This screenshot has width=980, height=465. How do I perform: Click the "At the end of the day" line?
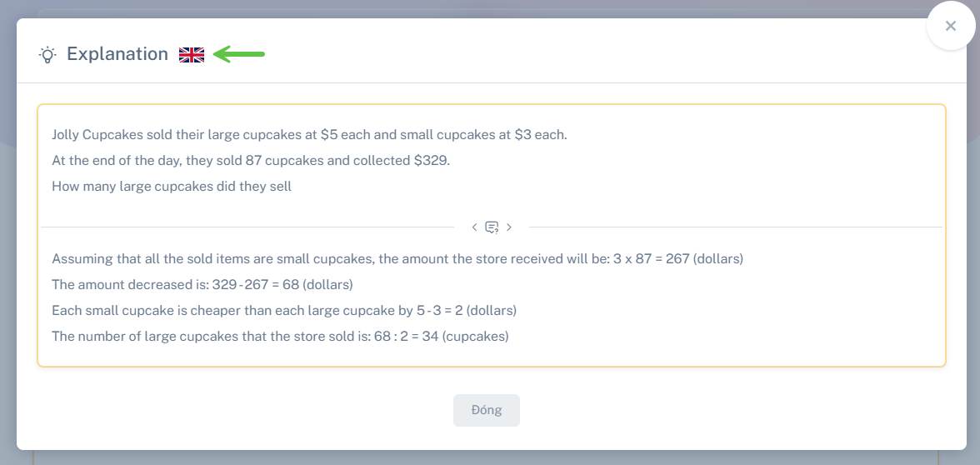coord(250,160)
